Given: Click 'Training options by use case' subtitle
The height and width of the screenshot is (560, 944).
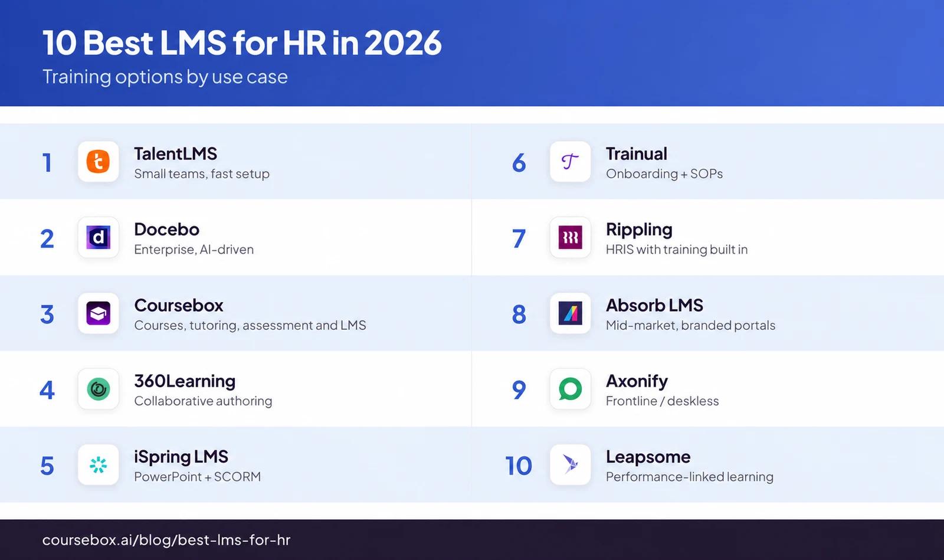Looking at the screenshot, I should (x=165, y=77).
